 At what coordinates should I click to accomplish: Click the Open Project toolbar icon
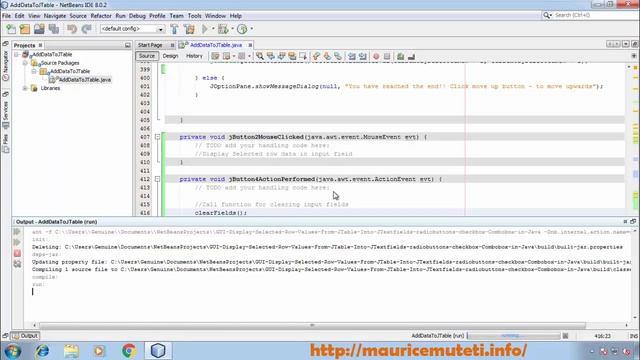point(39,29)
